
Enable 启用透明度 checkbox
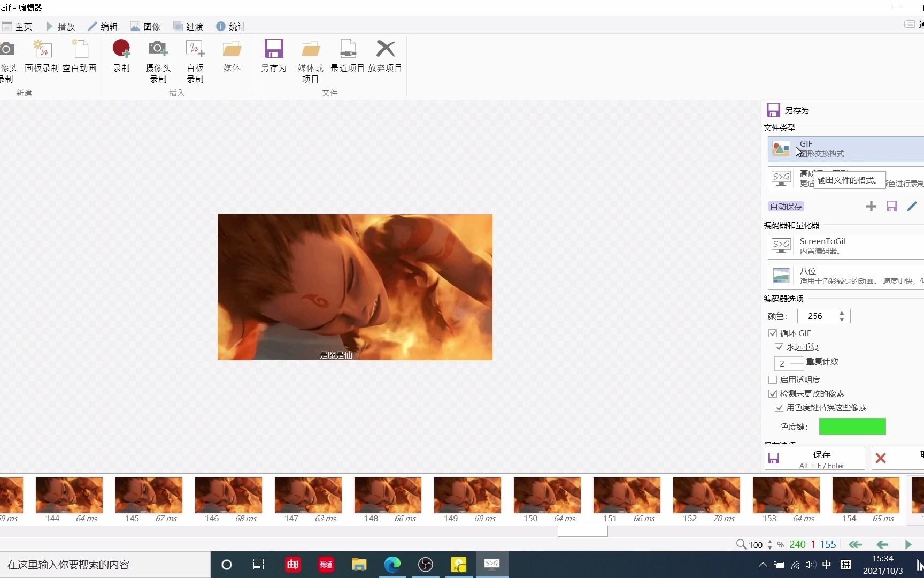pos(773,380)
